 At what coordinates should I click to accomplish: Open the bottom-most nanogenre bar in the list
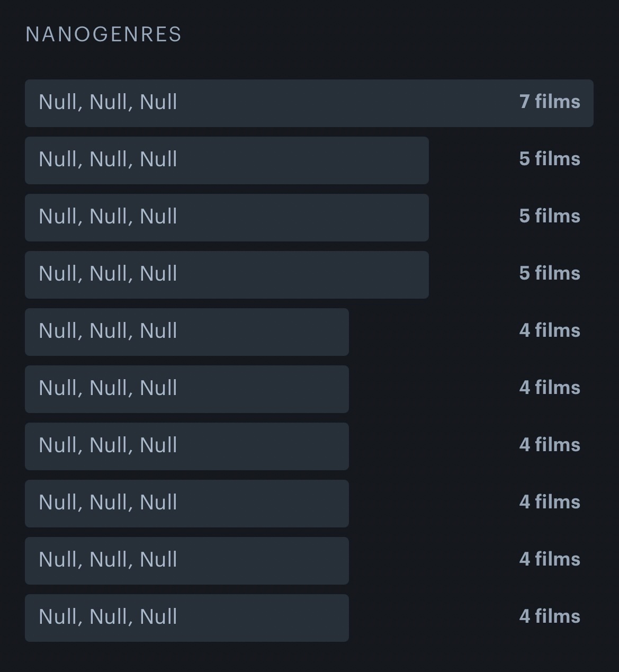click(x=186, y=618)
